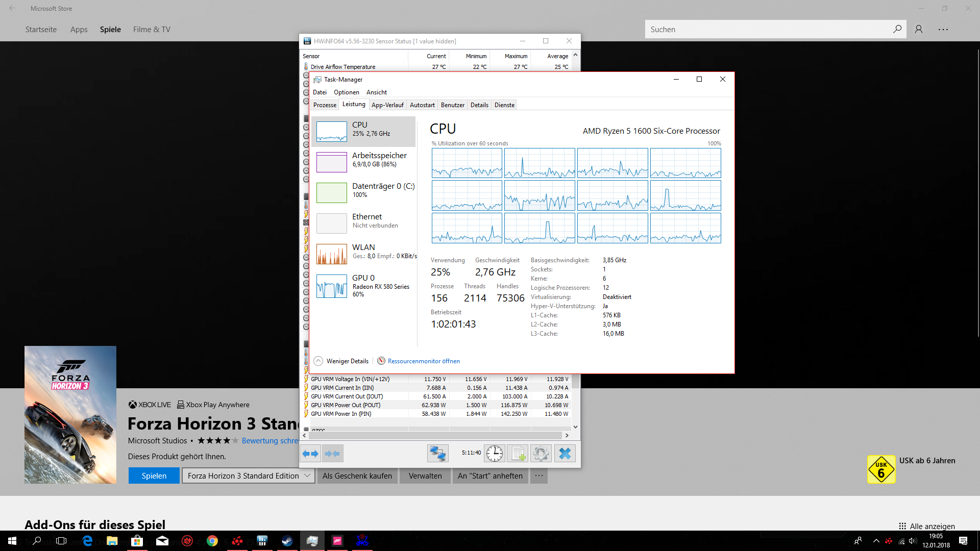Screen dimensions: 980x551
Task: Click the Spielen button
Action: pyautogui.click(x=154, y=475)
